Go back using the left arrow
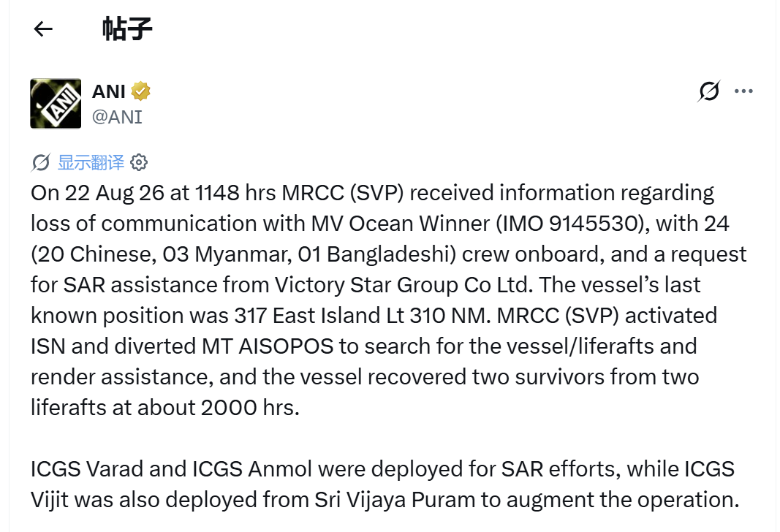The width and height of the screenshot is (780, 532). (x=43, y=28)
